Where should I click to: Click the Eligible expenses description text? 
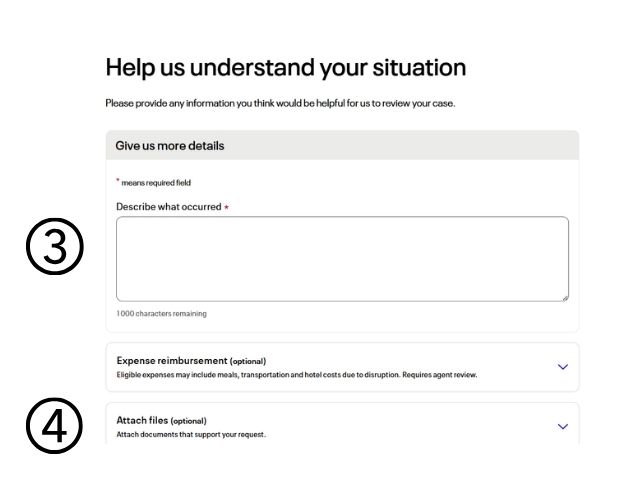[297, 375]
